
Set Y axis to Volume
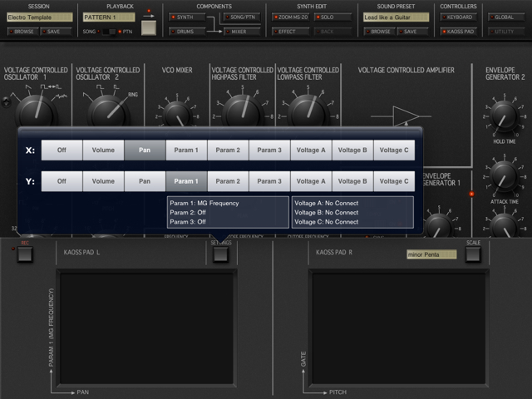[103, 181]
